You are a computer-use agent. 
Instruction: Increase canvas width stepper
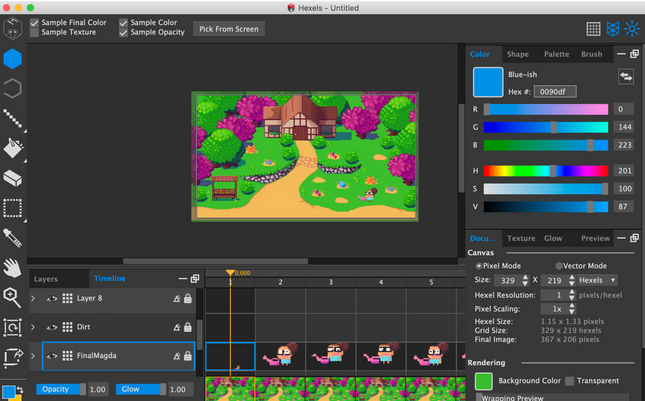pos(525,277)
